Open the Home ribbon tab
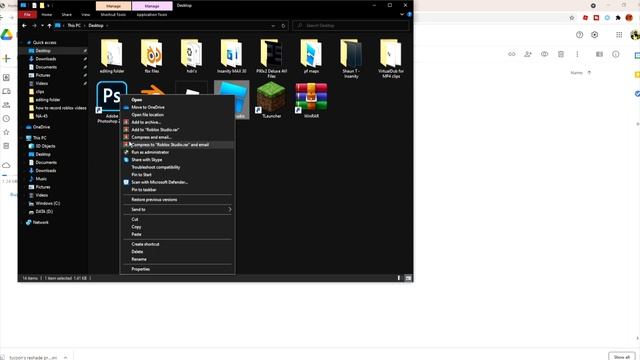This screenshot has height=360, width=640. coord(47,14)
